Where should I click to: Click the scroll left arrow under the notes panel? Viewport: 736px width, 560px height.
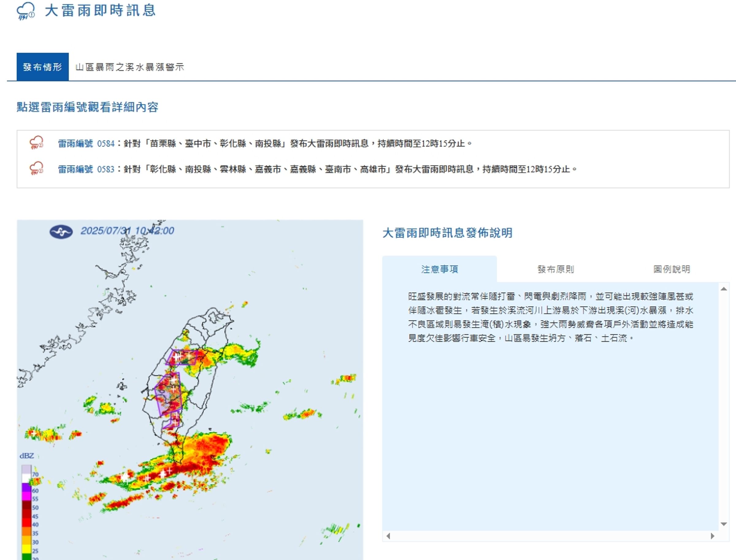pyautogui.click(x=388, y=536)
